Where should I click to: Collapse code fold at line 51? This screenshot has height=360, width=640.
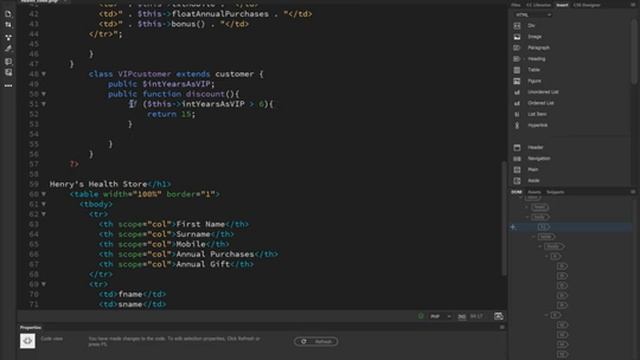tap(44, 104)
